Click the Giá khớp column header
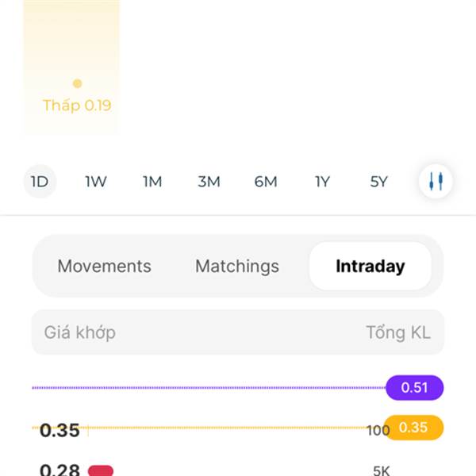The width and height of the screenshot is (476, 476). click(x=79, y=332)
